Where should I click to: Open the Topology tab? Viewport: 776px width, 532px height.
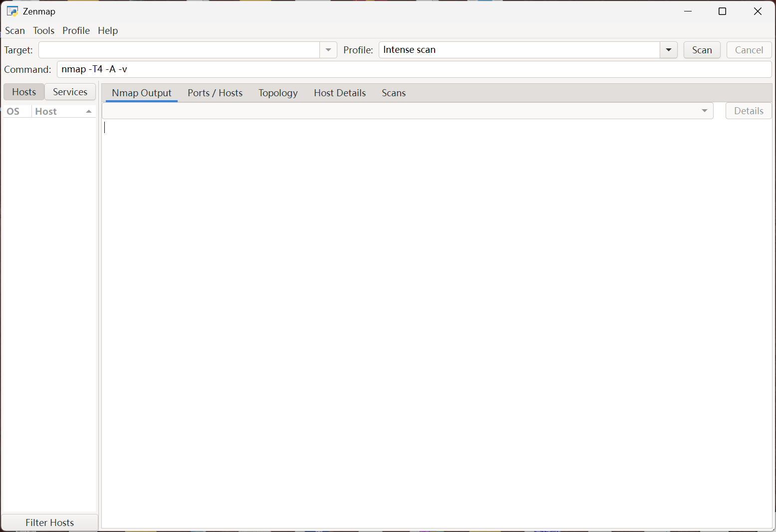[x=278, y=93]
